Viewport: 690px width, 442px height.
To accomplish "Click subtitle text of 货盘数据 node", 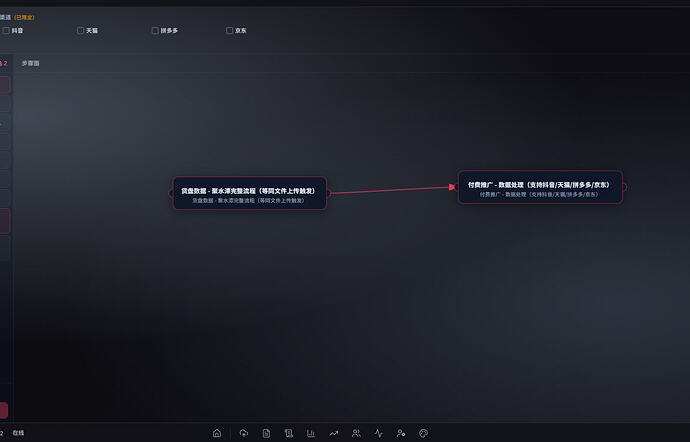I will point(248,200).
